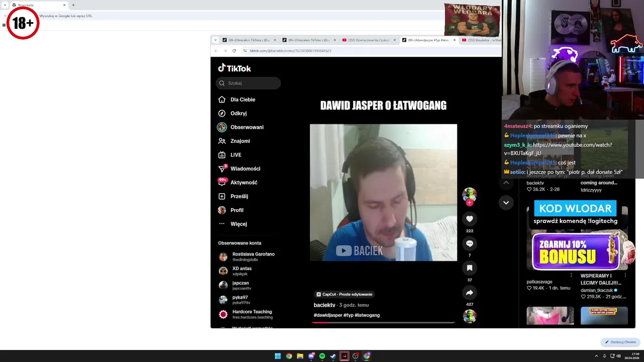Open the volume speaker tray icon
The height and width of the screenshot is (362, 644).
(618, 356)
